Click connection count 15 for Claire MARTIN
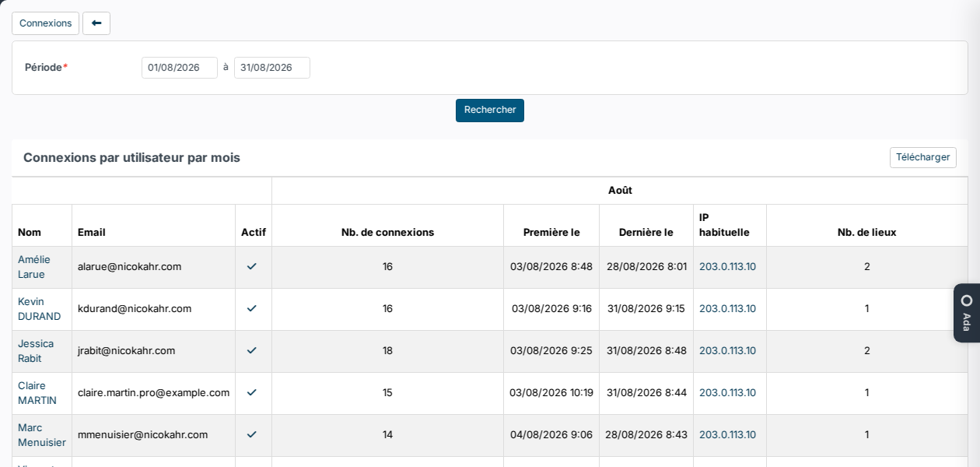 387,392
